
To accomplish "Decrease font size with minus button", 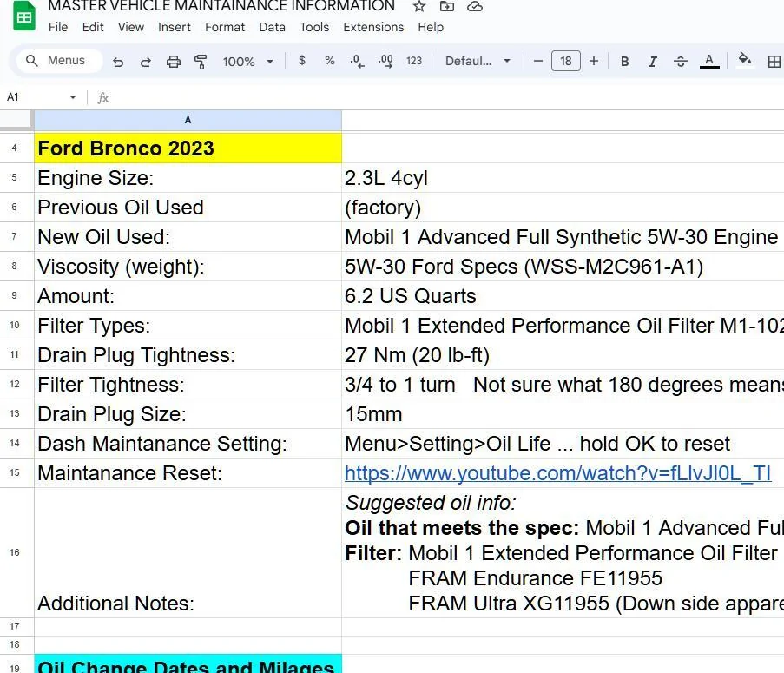I will 538,61.
